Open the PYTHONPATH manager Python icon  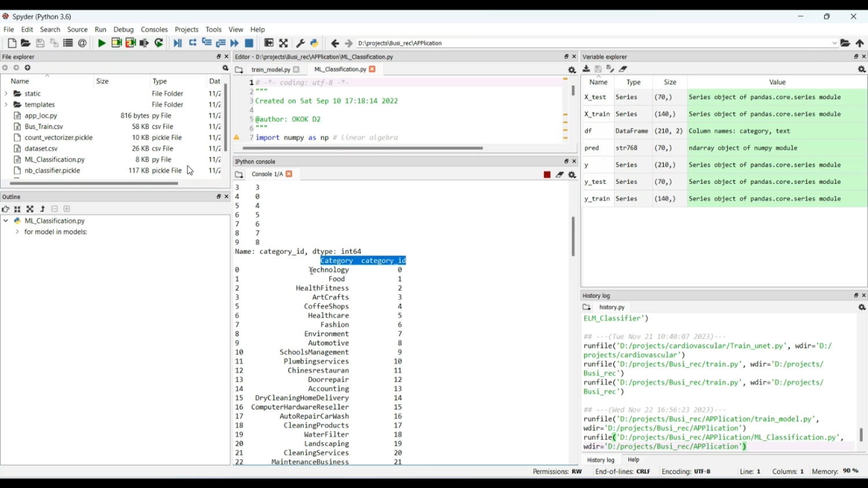pos(314,43)
